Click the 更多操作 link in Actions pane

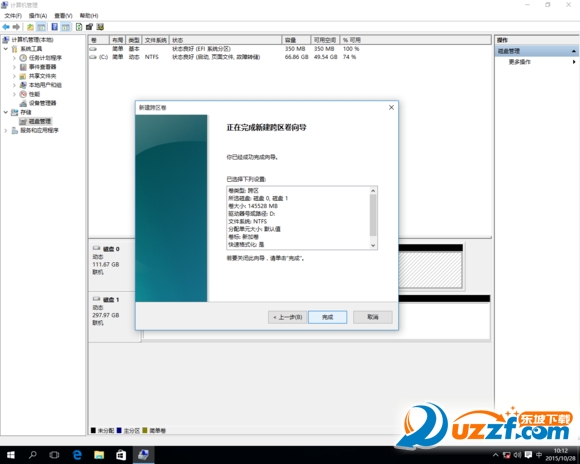point(519,62)
